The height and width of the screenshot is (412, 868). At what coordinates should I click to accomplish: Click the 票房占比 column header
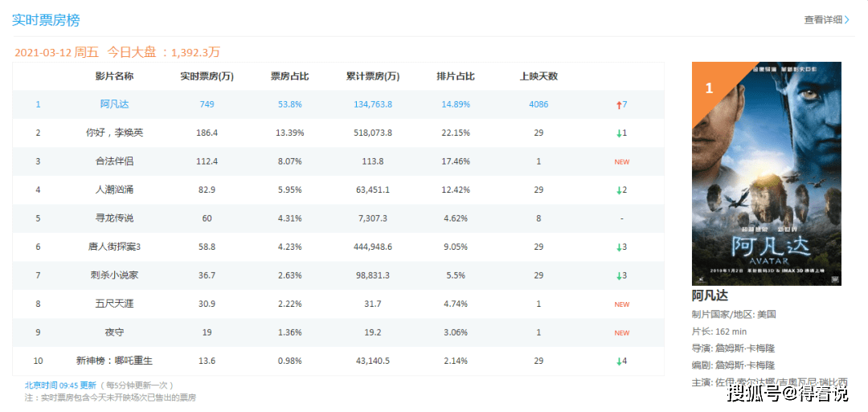click(x=289, y=76)
